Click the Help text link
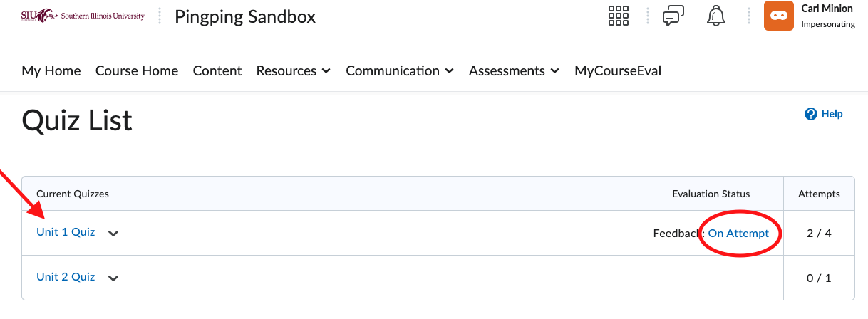The height and width of the screenshot is (319, 868). 832,114
